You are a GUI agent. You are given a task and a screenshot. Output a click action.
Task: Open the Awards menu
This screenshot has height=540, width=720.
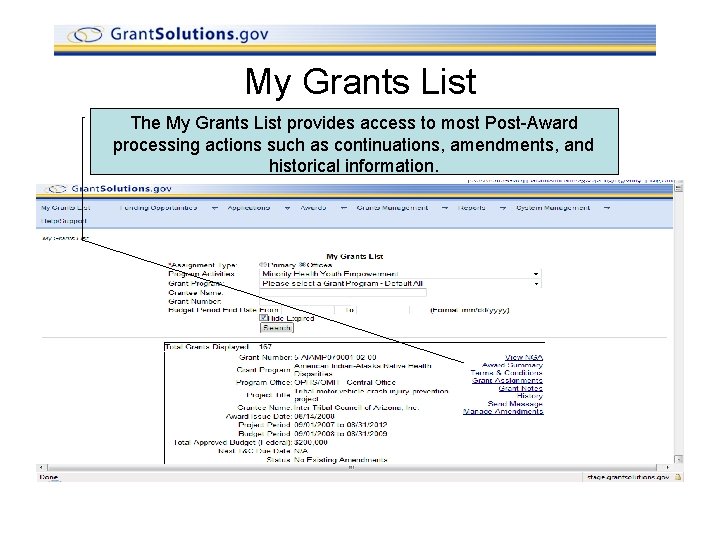[x=313, y=208]
